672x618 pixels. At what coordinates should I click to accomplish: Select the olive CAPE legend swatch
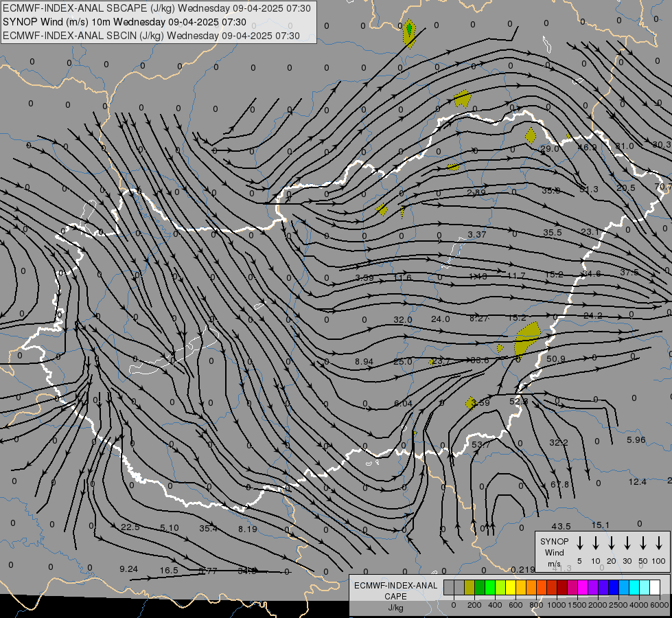(470, 587)
